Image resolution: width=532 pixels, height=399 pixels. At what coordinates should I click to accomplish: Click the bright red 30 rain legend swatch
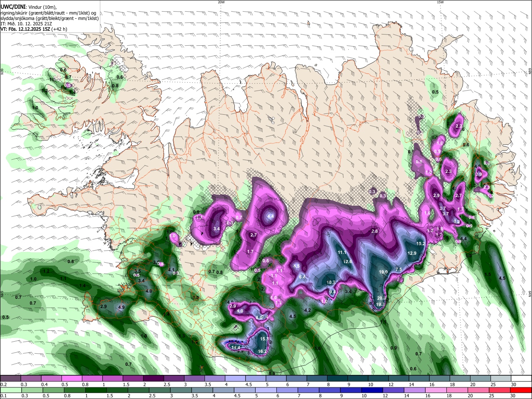[x=521, y=390]
